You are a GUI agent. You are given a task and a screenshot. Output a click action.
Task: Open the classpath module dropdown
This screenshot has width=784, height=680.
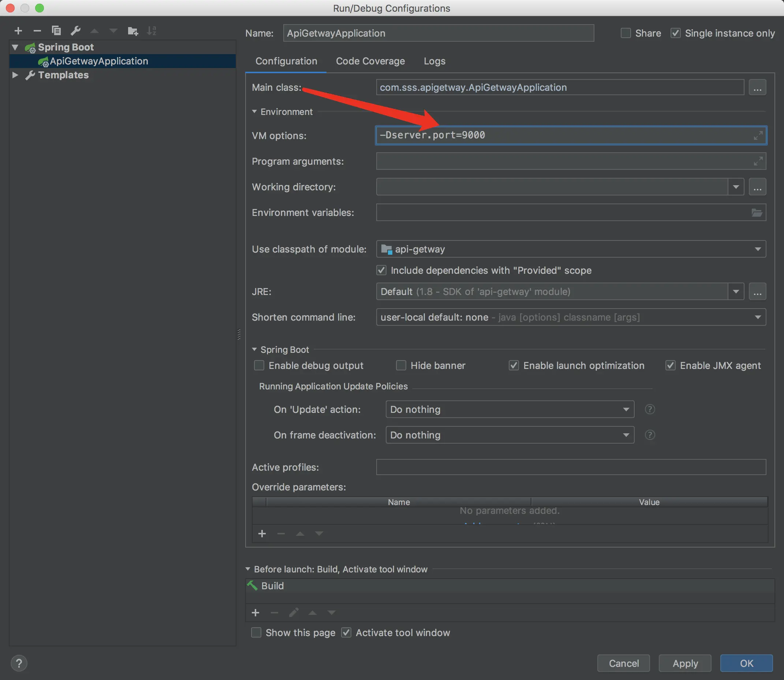[x=757, y=249]
